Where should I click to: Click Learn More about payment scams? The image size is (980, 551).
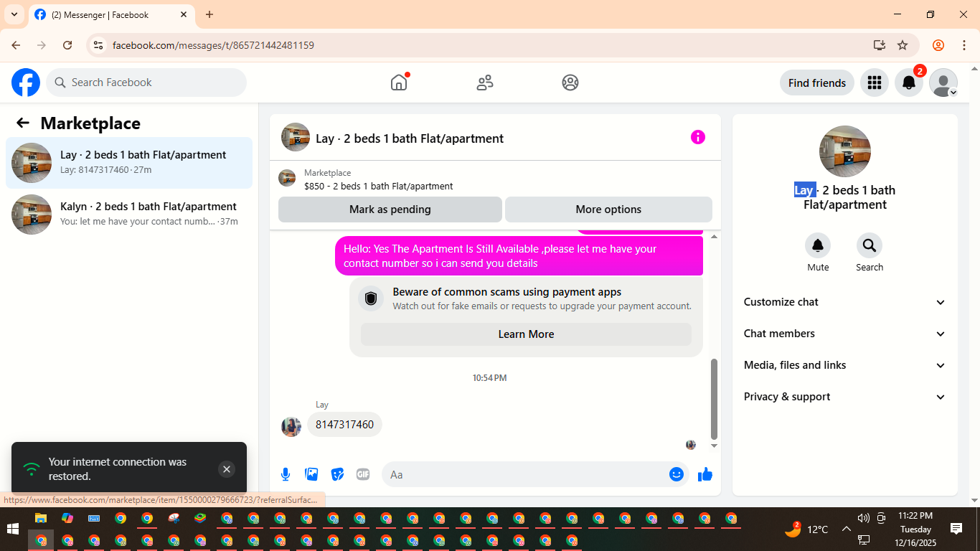tap(526, 334)
